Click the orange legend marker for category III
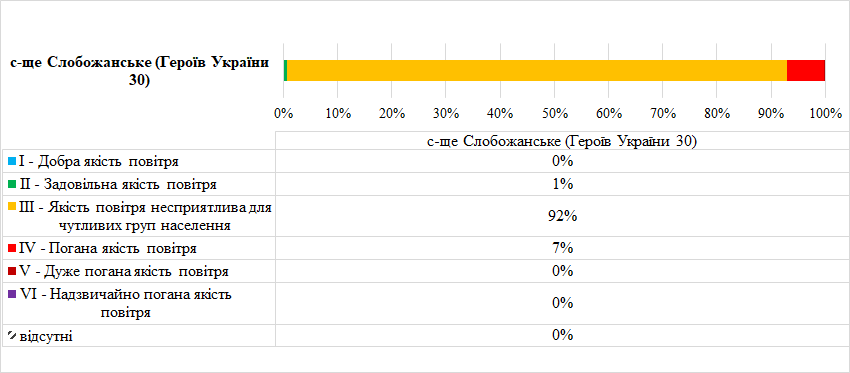The height and width of the screenshot is (373, 850). point(12,207)
